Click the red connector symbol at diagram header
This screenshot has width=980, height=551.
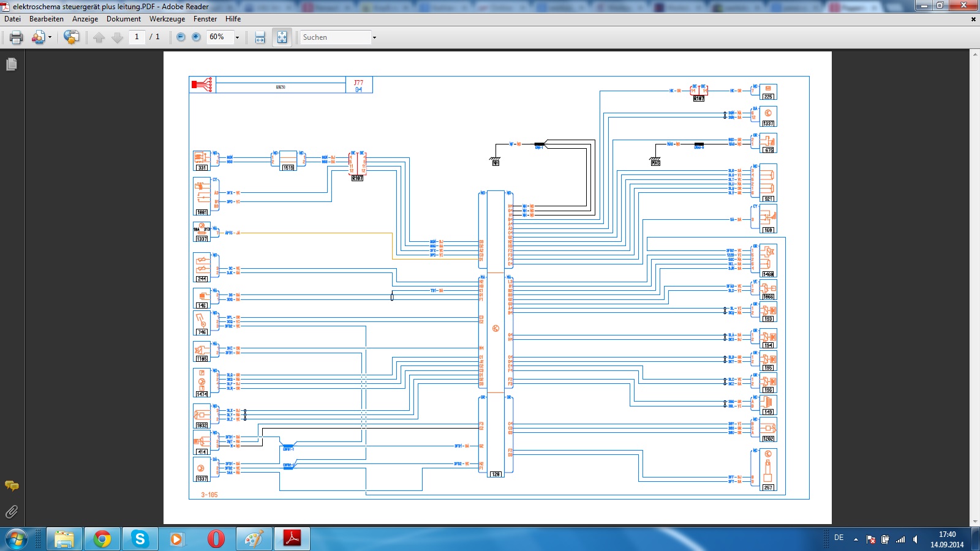pyautogui.click(x=202, y=84)
